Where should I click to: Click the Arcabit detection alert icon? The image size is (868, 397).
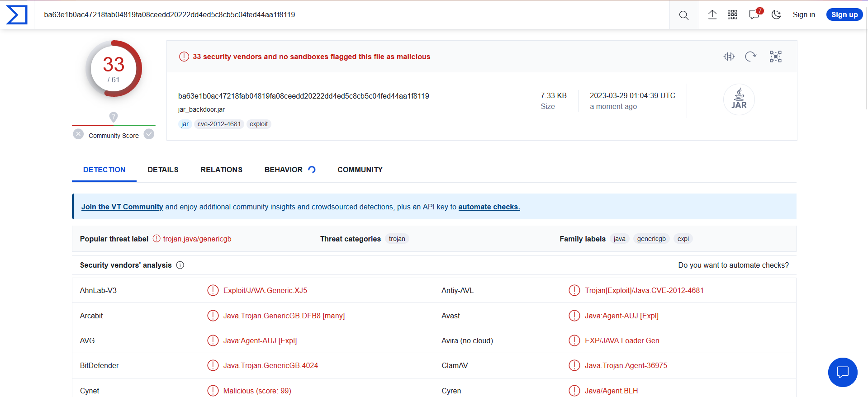[x=213, y=316]
